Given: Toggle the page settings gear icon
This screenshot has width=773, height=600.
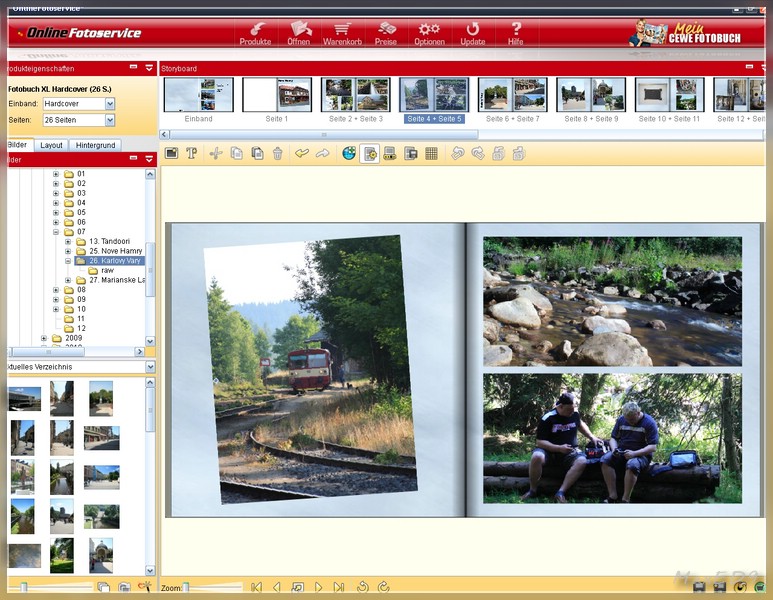Looking at the screenshot, I should click(x=370, y=154).
